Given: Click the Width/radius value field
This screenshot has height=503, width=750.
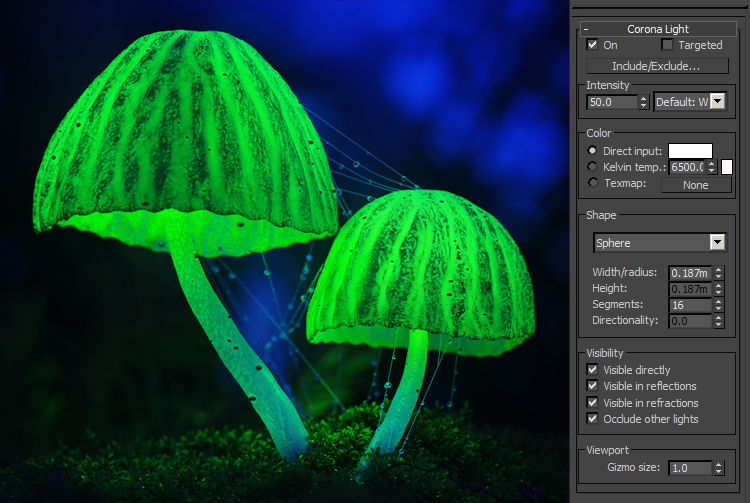Looking at the screenshot, I should coord(690,273).
